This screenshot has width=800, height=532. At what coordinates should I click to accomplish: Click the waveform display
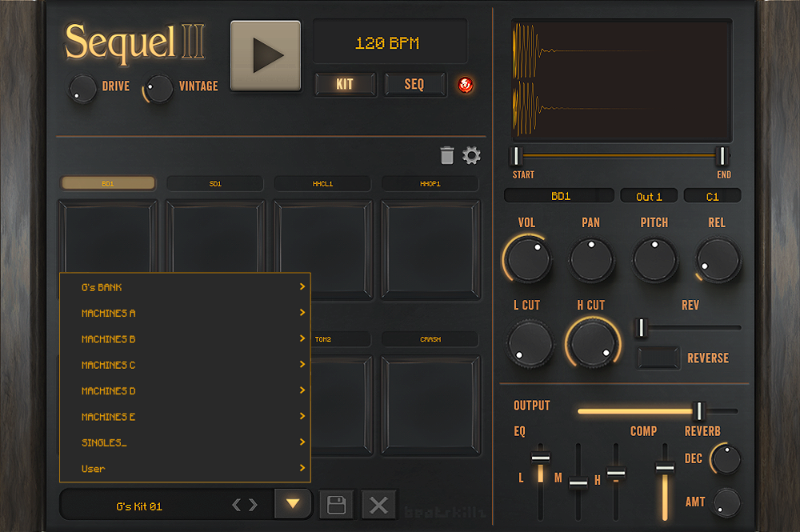pos(622,81)
